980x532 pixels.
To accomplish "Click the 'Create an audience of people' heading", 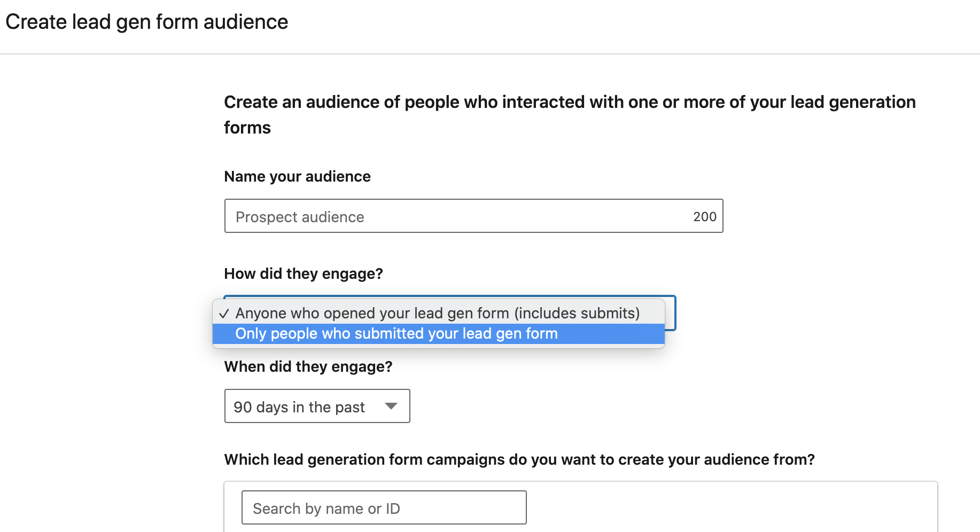I will click(x=570, y=114).
